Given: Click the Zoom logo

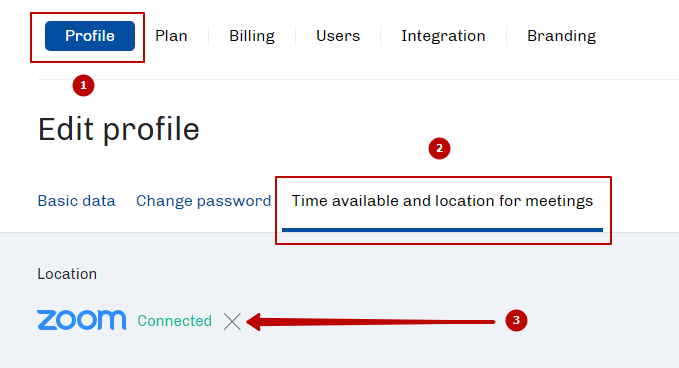Looking at the screenshot, I should (x=81, y=320).
